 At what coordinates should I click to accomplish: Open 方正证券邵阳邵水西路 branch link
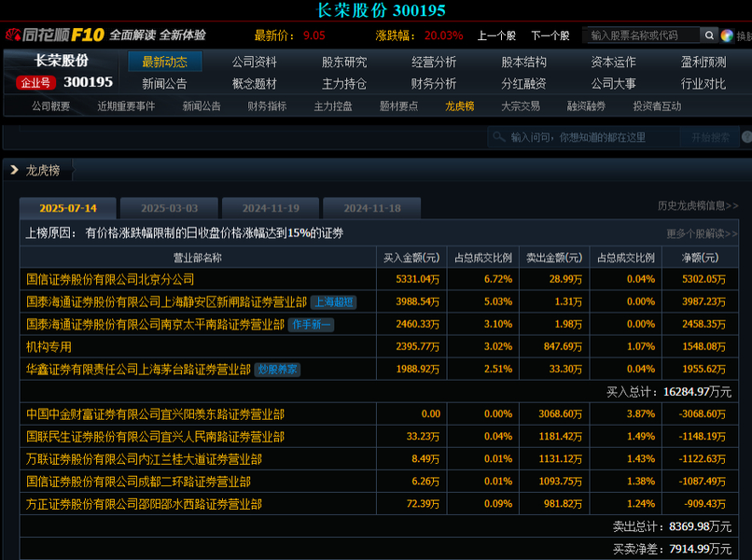[x=144, y=504]
